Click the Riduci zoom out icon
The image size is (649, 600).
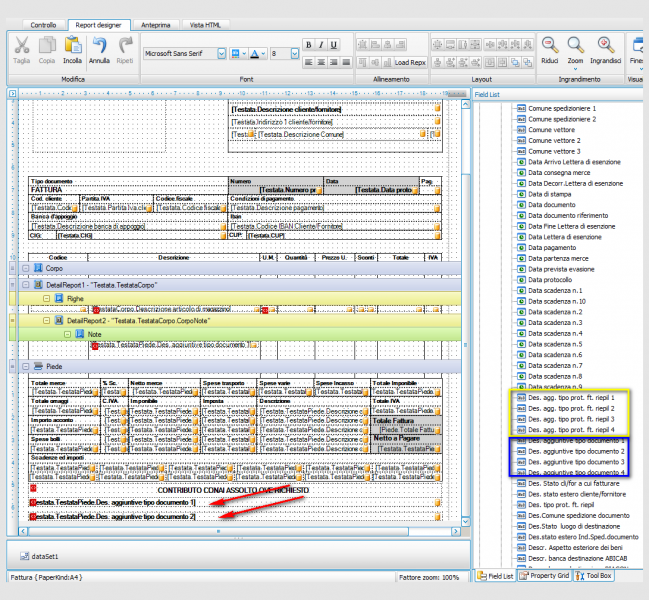pyautogui.click(x=549, y=45)
